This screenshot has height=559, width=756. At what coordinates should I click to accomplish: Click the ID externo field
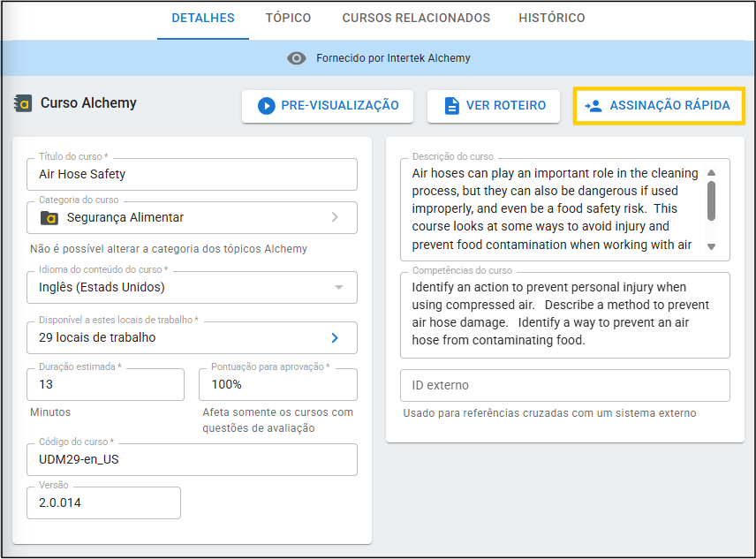[x=564, y=386]
